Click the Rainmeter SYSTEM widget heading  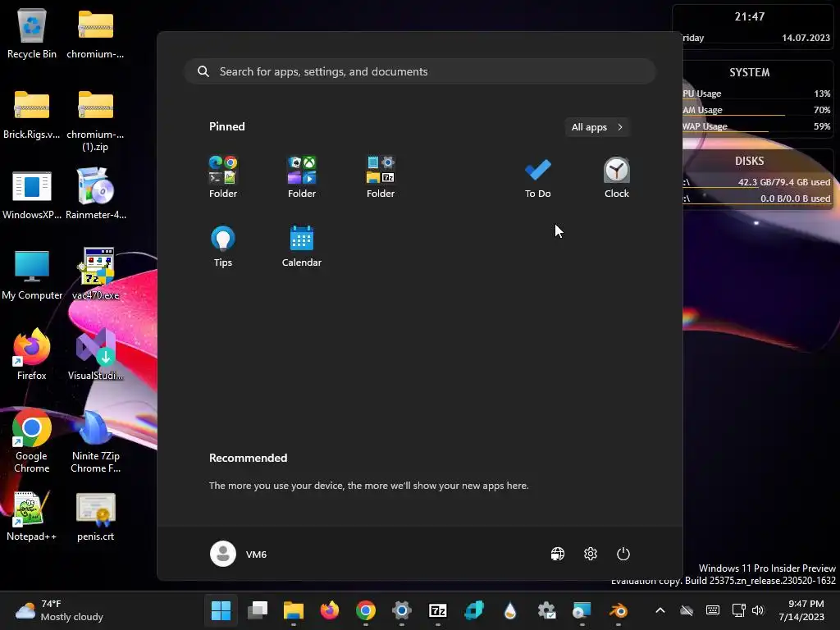coord(749,72)
